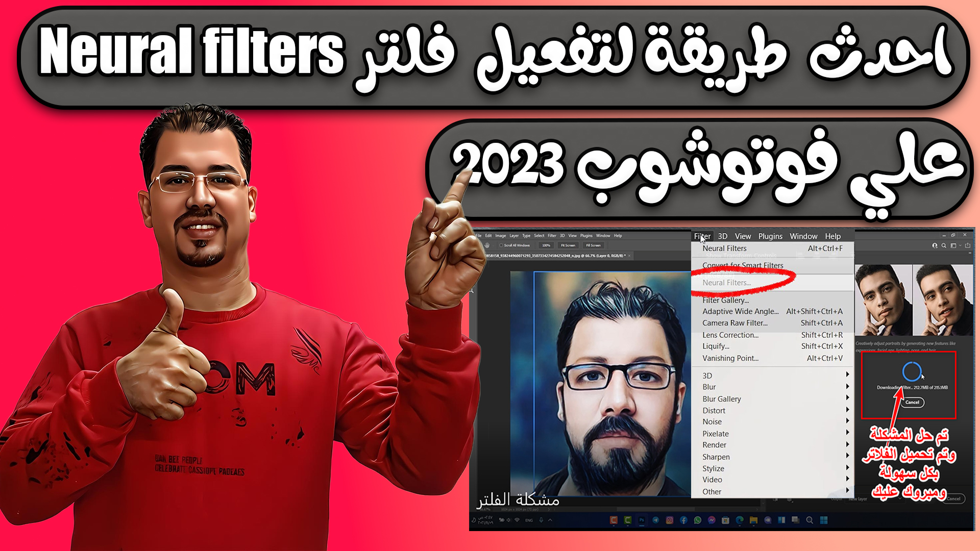
Task: Click Vanishing Point filter icon
Action: pyautogui.click(x=729, y=357)
